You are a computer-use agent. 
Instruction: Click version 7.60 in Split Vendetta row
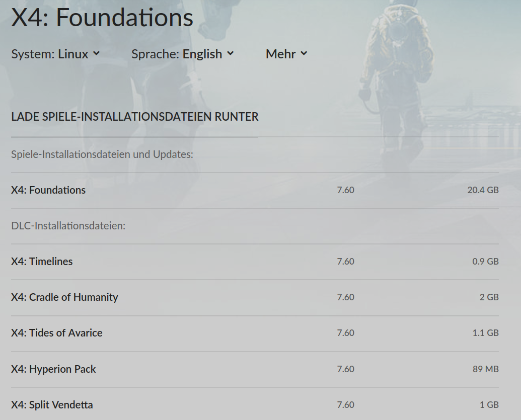pyautogui.click(x=345, y=405)
